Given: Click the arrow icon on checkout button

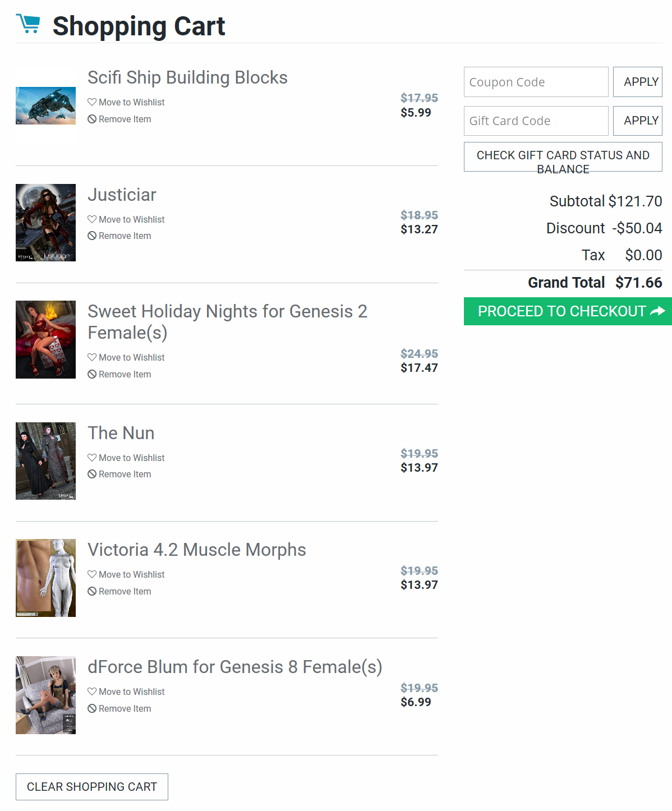Looking at the screenshot, I should coord(657,311).
